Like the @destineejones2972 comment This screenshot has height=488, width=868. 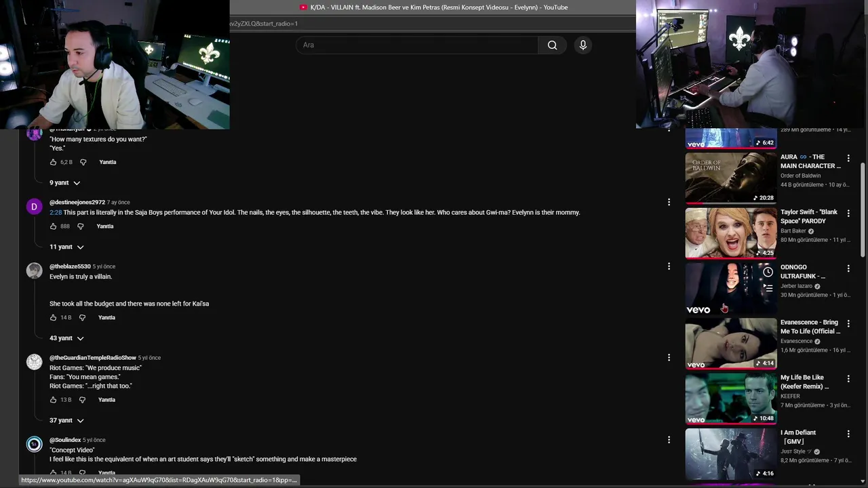pos(53,226)
